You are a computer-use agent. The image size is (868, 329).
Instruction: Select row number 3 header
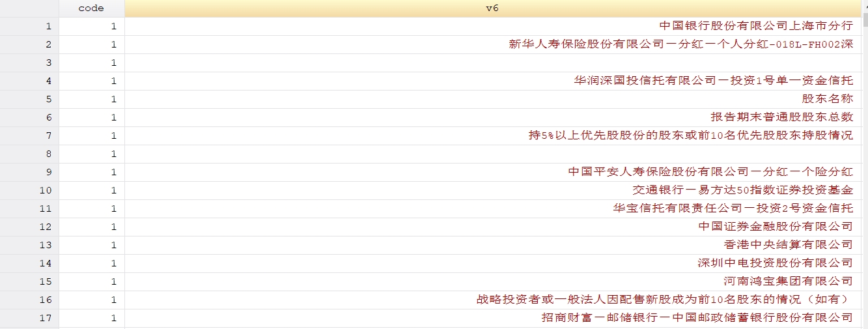pyautogui.click(x=29, y=63)
